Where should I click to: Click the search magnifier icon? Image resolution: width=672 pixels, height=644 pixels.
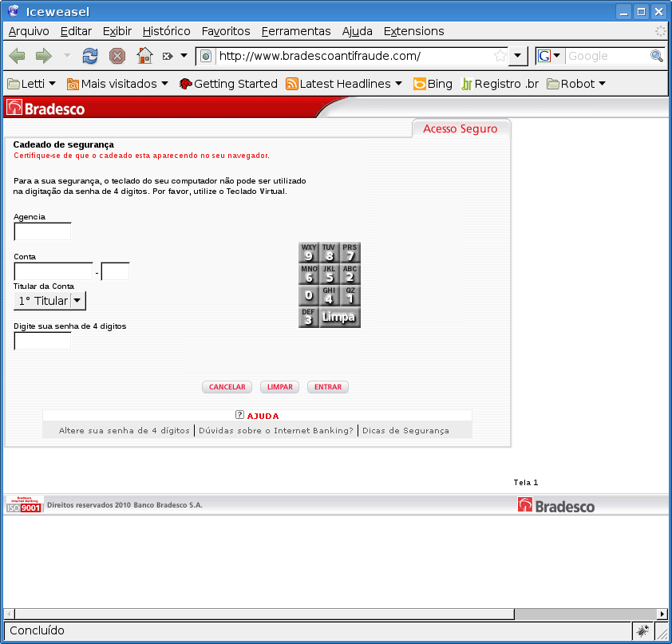coord(657,56)
